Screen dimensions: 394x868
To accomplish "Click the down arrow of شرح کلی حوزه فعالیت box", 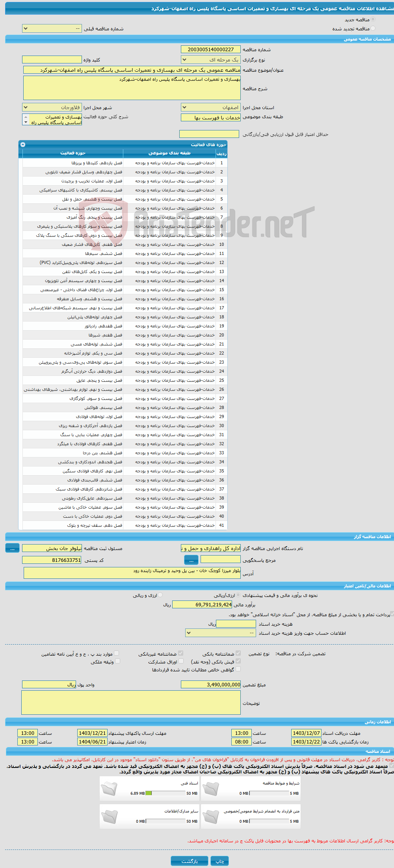I will tap(26, 123).
